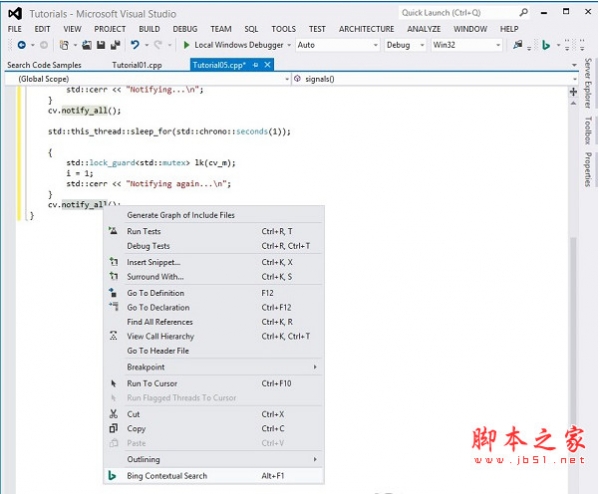Click the Save toolbar icon
The height and width of the screenshot is (494, 600).
[x=101, y=45]
